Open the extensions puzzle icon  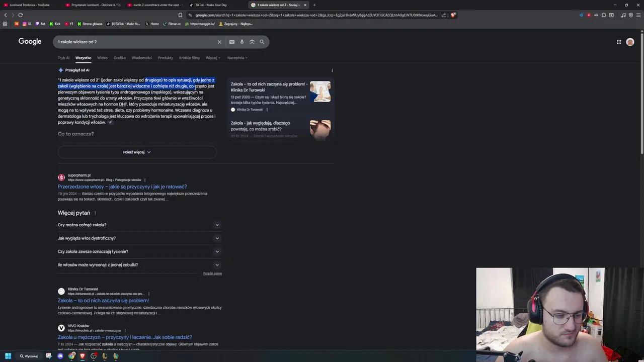point(604,15)
